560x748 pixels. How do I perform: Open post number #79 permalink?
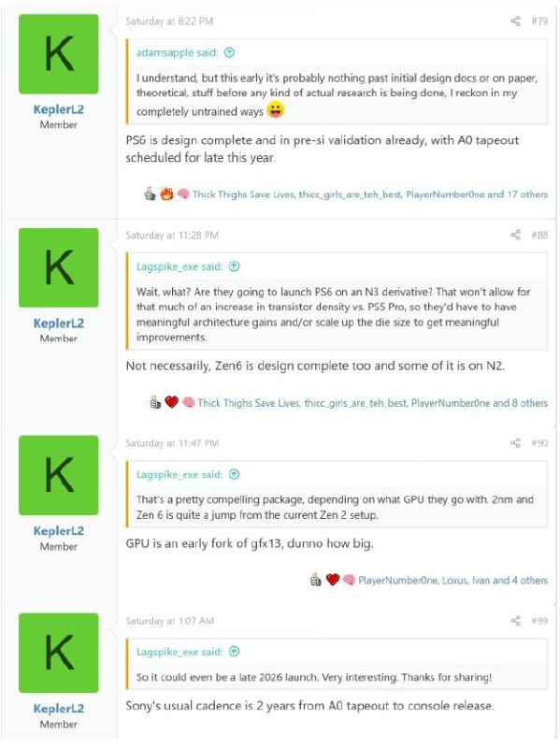tap(539, 21)
